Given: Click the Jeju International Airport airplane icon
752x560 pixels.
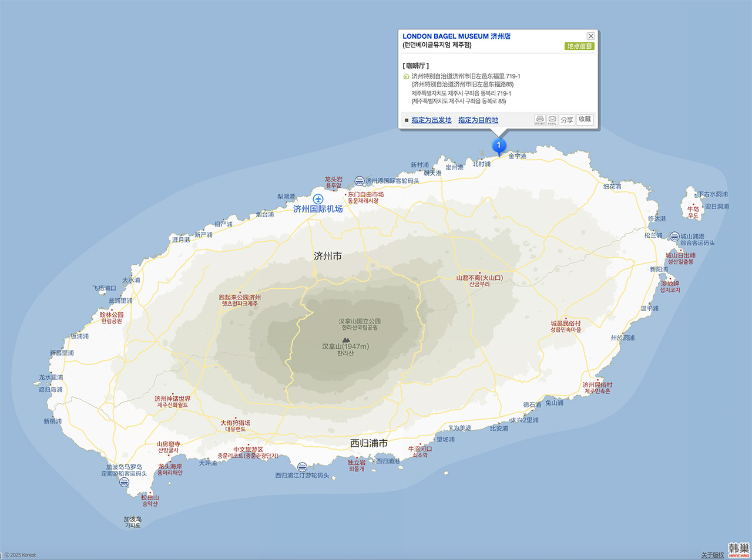Looking at the screenshot, I should [318, 199].
